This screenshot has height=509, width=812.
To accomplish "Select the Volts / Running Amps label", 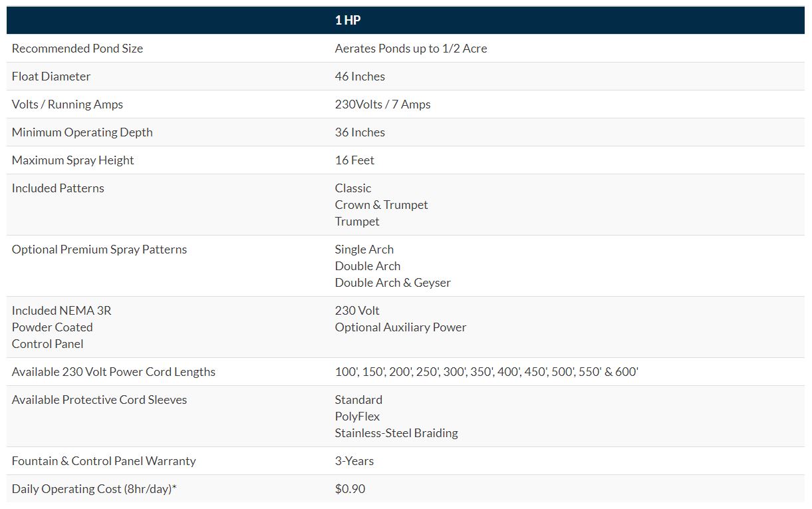I will [67, 104].
